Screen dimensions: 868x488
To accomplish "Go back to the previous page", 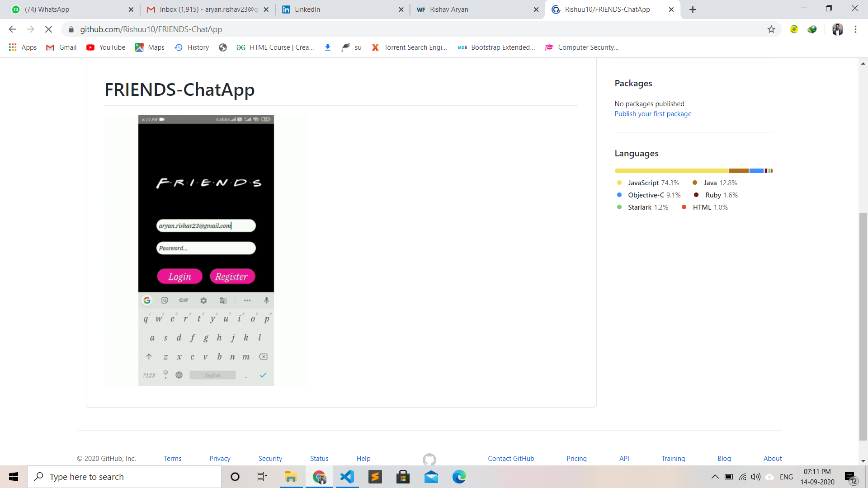I will (12, 29).
